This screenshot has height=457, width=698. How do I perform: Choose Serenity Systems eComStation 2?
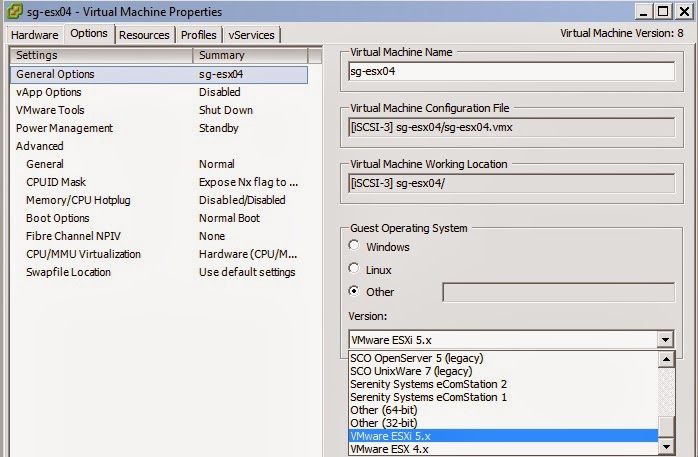(x=503, y=384)
